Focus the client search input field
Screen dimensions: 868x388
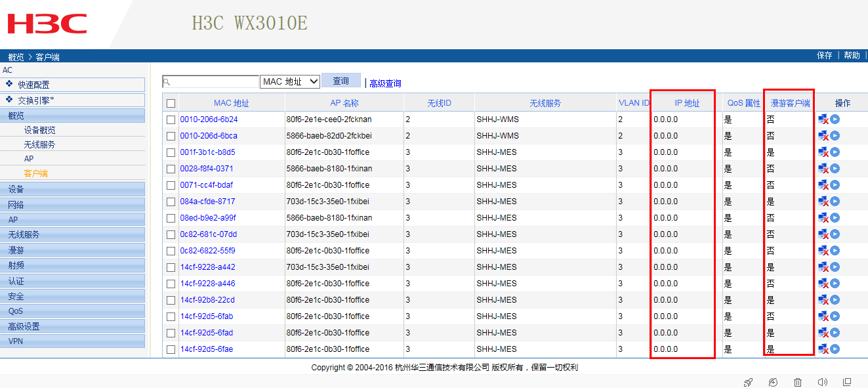(211, 82)
